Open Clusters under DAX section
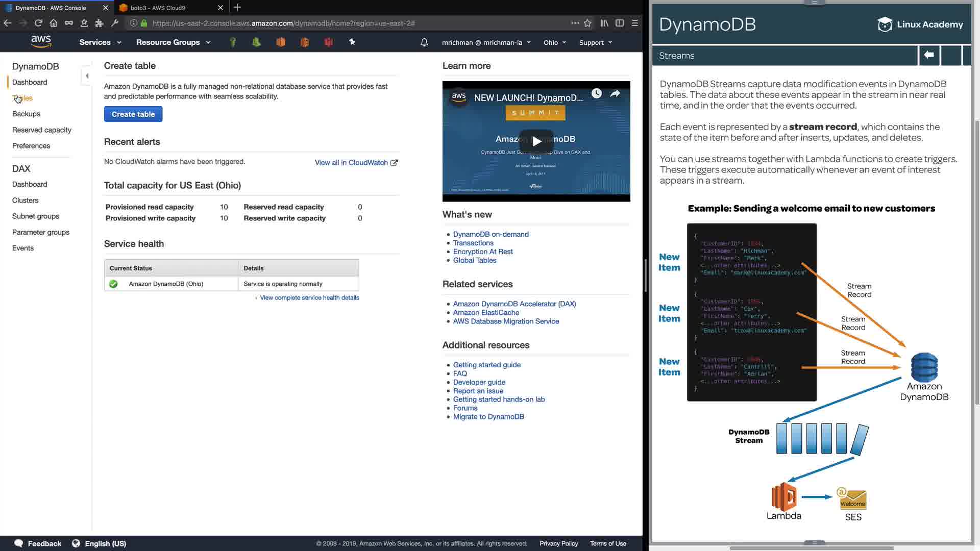 [26, 201]
